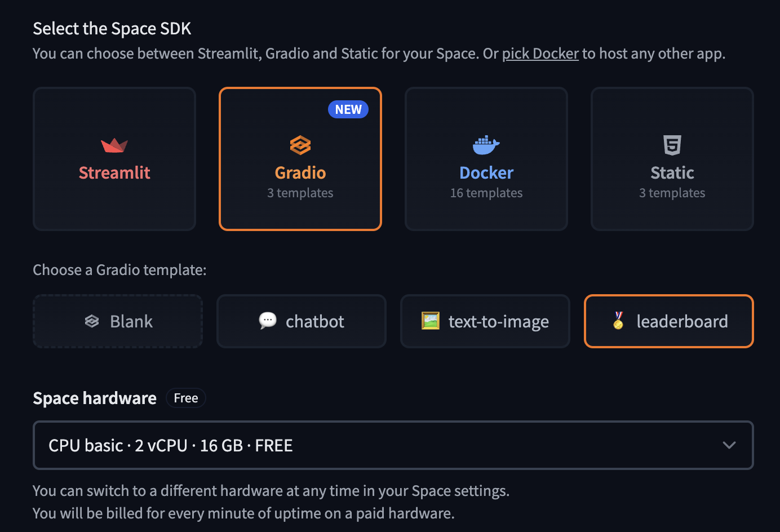Viewport: 780px width, 532px height.
Task: Choose the Static SDK option
Action: point(672,159)
